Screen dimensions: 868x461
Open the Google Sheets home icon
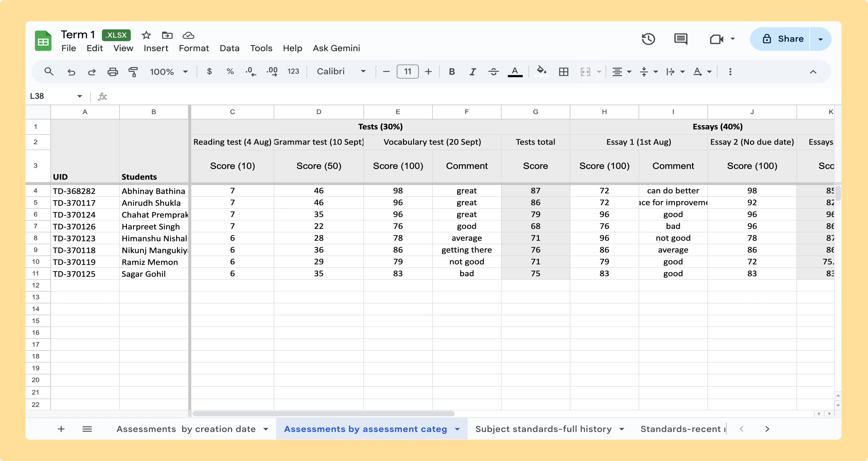click(43, 41)
